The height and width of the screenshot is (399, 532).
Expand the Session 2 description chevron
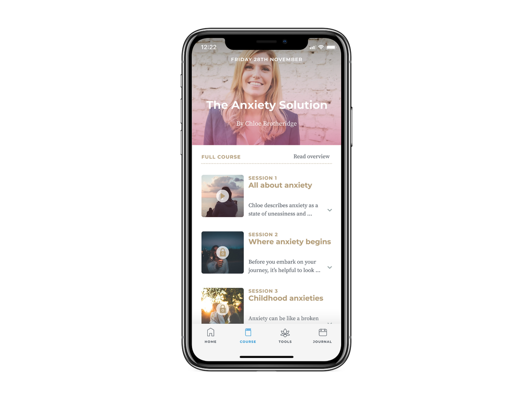(x=331, y=267)
